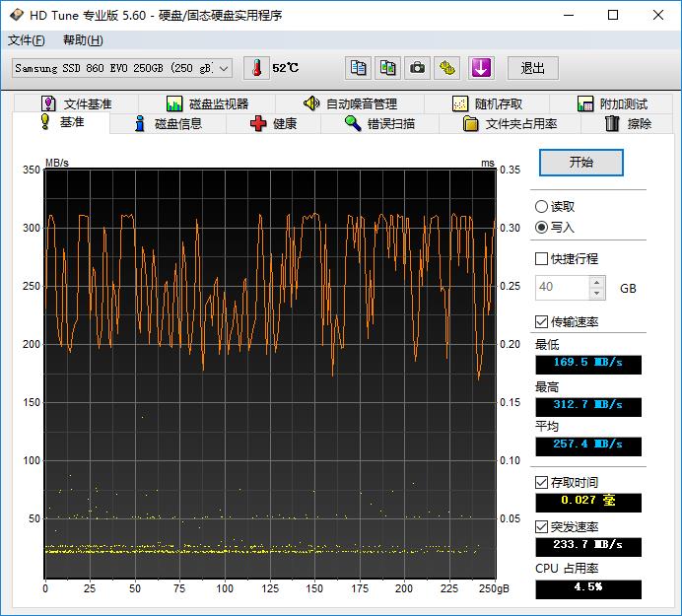Image resolution: width=682 pixels, height=616 pixels.
Task: Click the purple down-arrow minimize-to-tray icon
Action: pos(480,68)
